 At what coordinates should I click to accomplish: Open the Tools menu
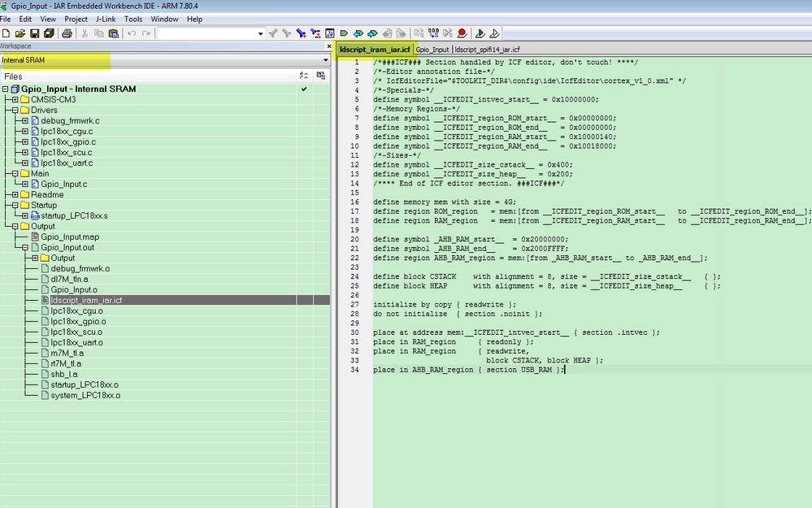pos(133,20)
